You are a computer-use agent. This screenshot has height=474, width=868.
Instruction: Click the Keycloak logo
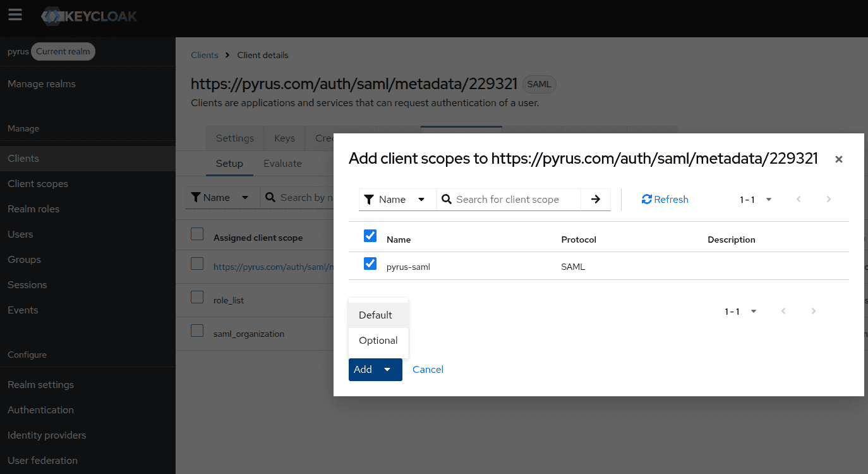point(88,16)
